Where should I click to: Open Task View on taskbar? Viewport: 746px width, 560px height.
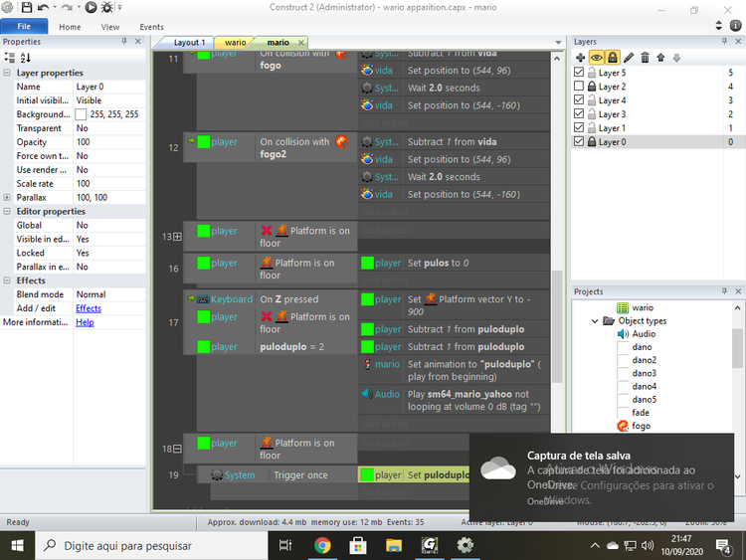285,545
